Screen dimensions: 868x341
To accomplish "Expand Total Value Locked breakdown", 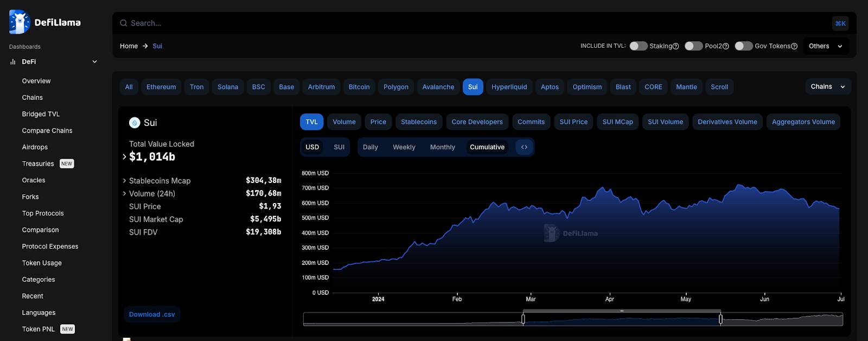I will [125, 157].
